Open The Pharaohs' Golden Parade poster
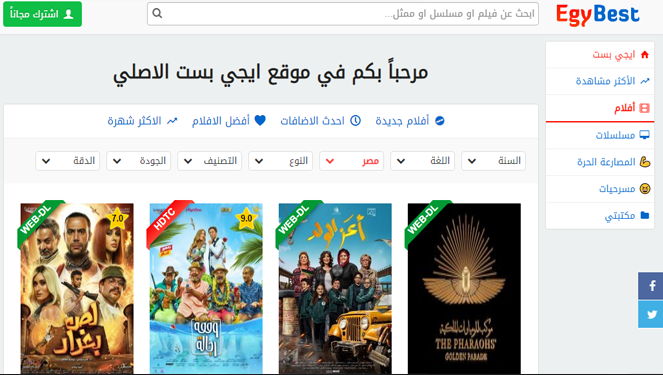This screenshot has height=375, width=663. coord(464,288)
